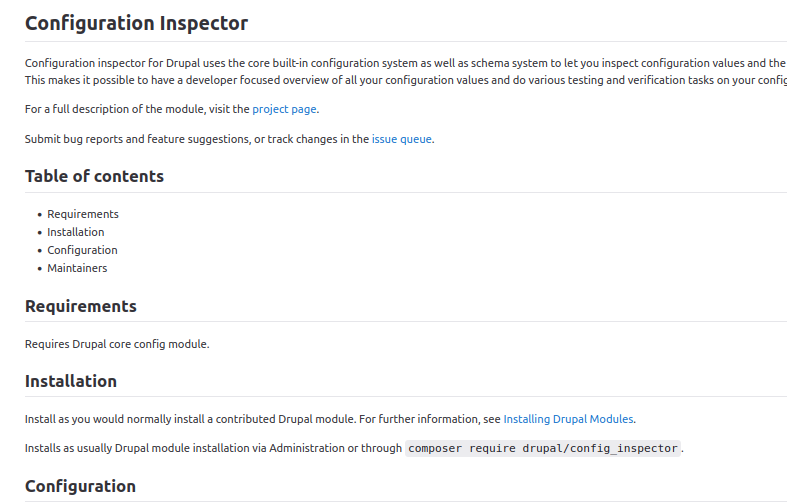
Task: Open the "Installing Drupal Modules" link
Action: [x=568, y=419]
